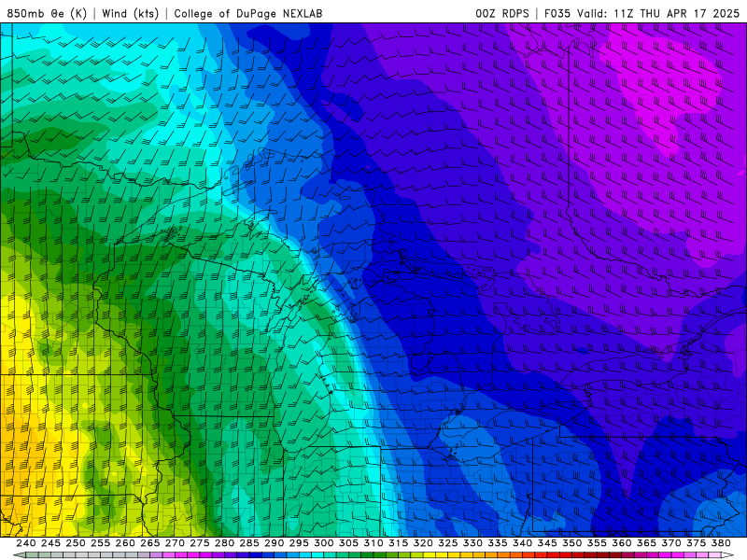This screenshot has height=560, width=747.
Task: Click the 260 value on the color scale
Action: coord(125,543)
